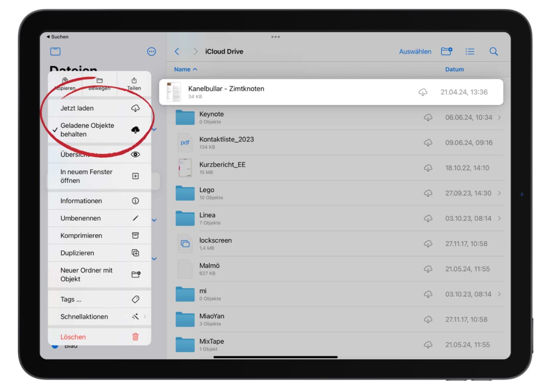551x392 pixels.
Task: Select Komprimieren menu entry
Action: [99, 235]
